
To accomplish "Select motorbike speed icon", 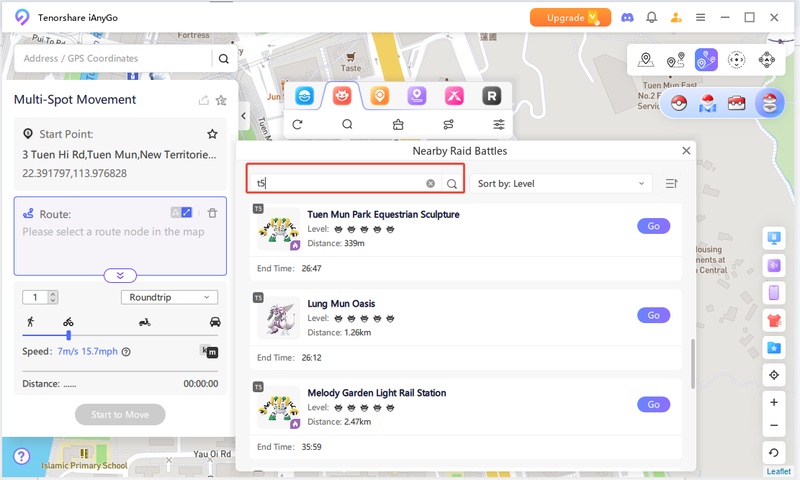I will [145, 322].
